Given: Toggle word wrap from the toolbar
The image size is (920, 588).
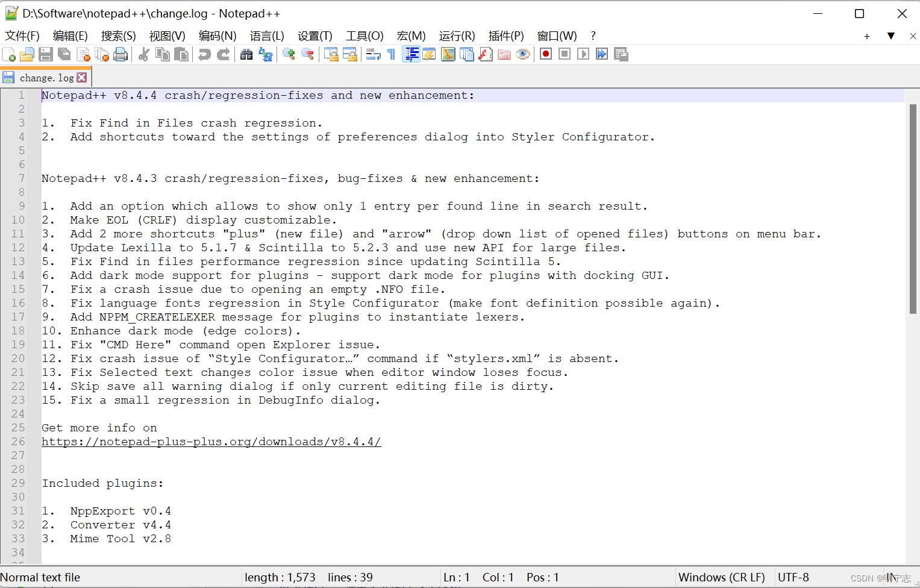Looking at the screenshot, I should 373,54.
